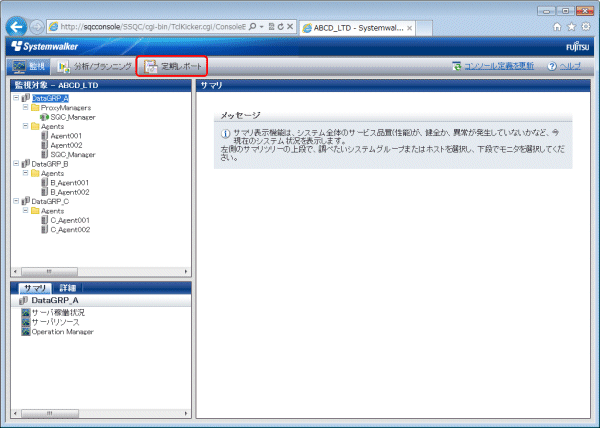Click the DataGRP_C system group icon
This screenshot has height=428, width=600.
(x=26, y=201)
